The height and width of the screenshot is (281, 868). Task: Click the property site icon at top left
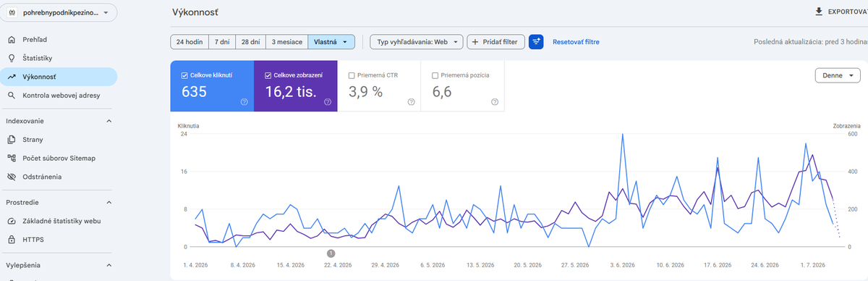(12, 13)
